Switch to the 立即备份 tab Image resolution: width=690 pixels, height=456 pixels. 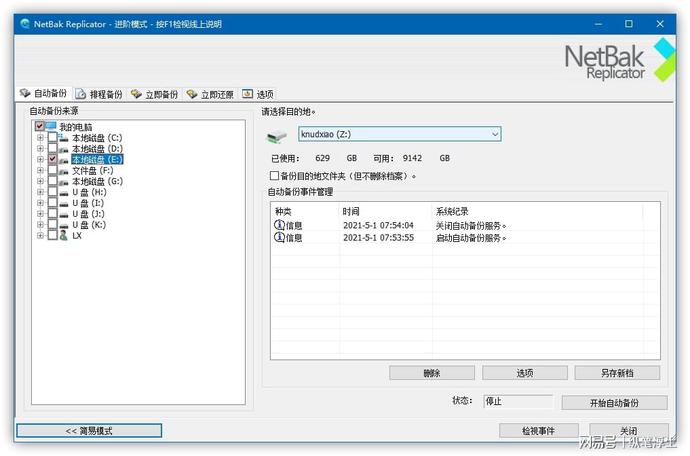[154, 94]
